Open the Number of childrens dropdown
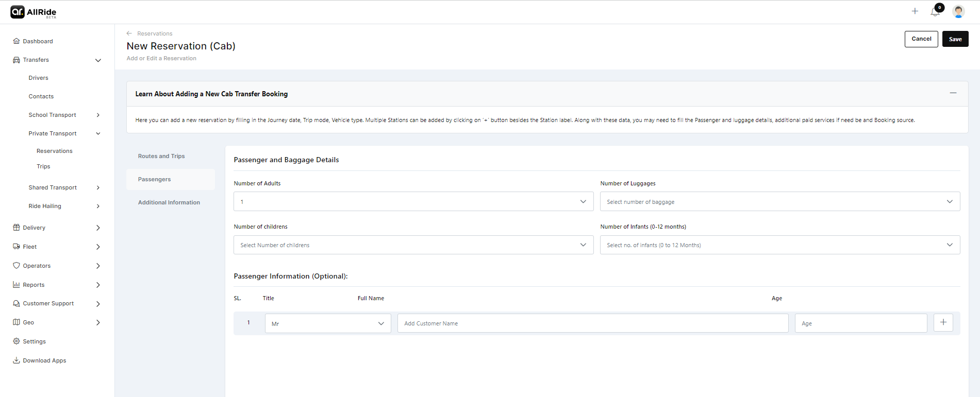Screen dimensions: 980x397 pos(413,245)
